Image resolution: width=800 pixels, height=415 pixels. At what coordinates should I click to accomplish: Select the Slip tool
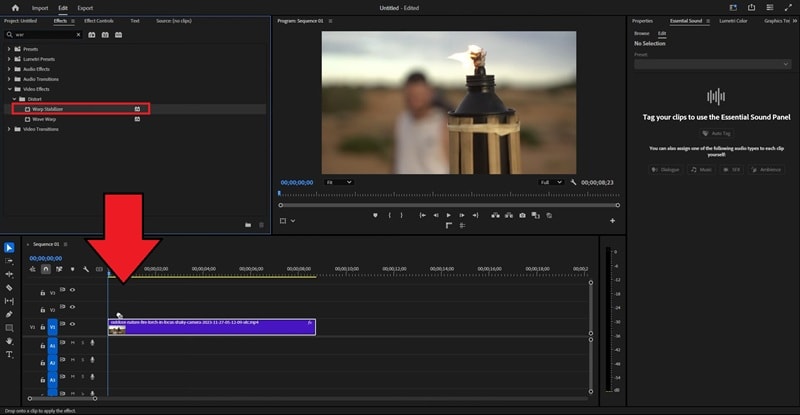click(9, 301)
